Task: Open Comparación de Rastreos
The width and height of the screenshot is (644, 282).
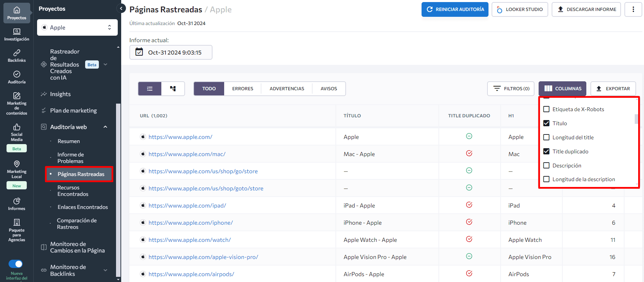Action: pyautogui.click(x=77, y=224)
